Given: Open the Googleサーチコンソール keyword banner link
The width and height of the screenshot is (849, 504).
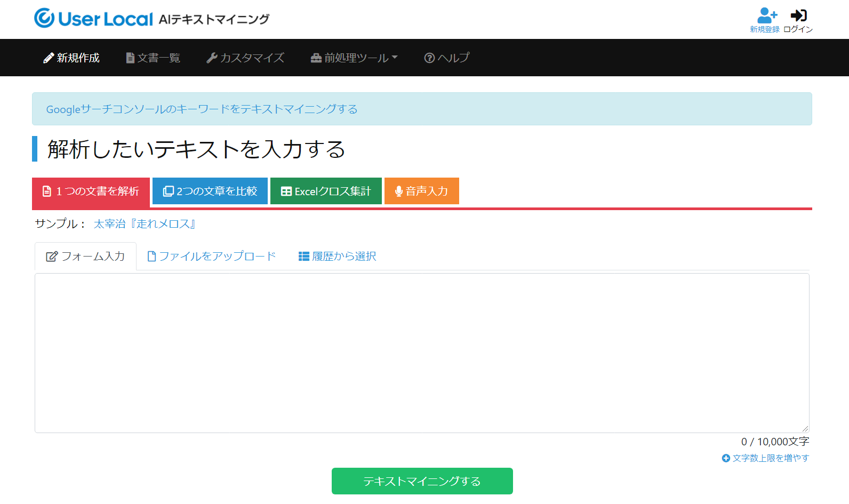Looking at the screenshot, I should pyautogui.click(x=202, y=109).
